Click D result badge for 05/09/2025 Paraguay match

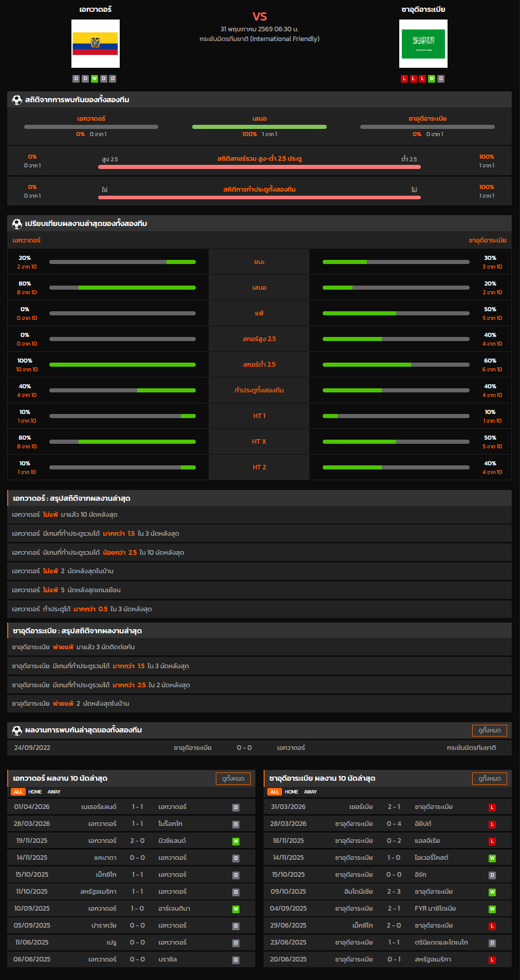tap(236, 926)
